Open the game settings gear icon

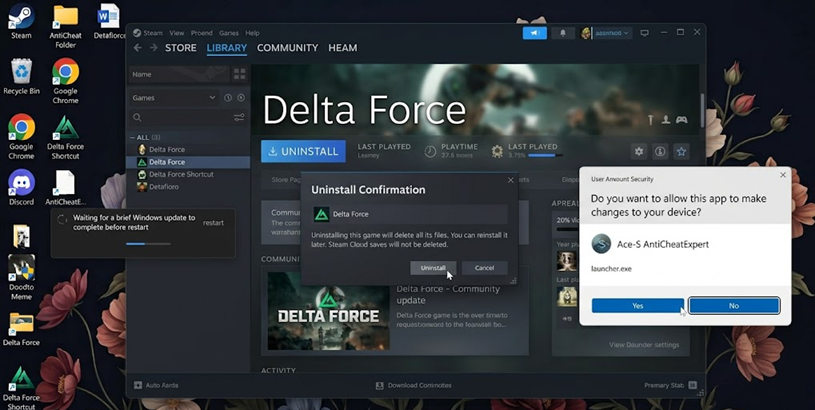(x=639, y=151)
